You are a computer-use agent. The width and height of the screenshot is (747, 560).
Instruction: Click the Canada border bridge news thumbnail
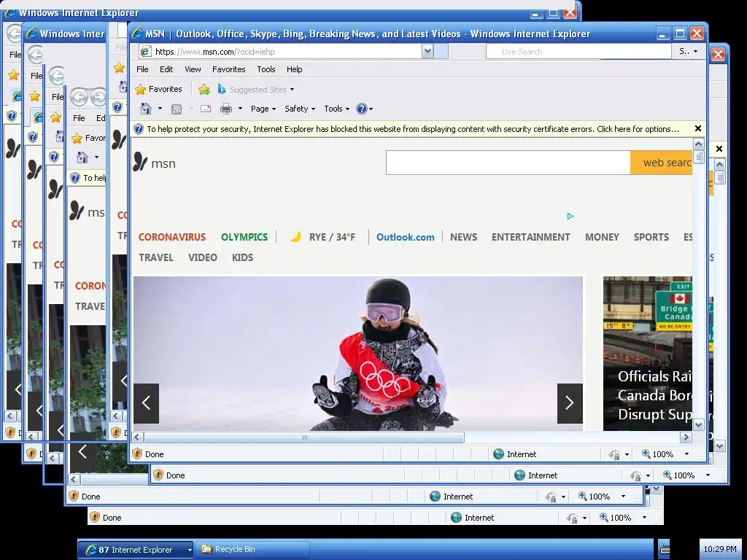coord(648,354)
